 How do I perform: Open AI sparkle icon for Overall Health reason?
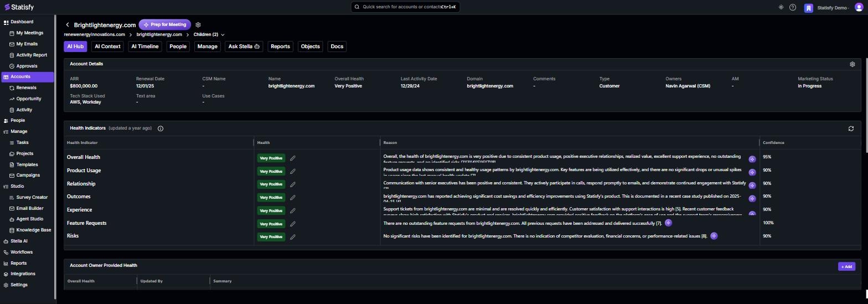[x=752, y=159]
